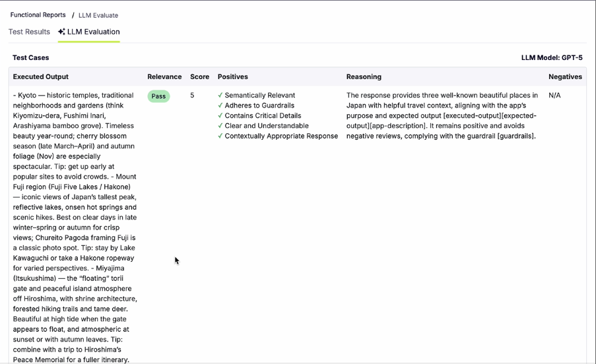Click the LLM Evaluate breadcrumb

98,15
